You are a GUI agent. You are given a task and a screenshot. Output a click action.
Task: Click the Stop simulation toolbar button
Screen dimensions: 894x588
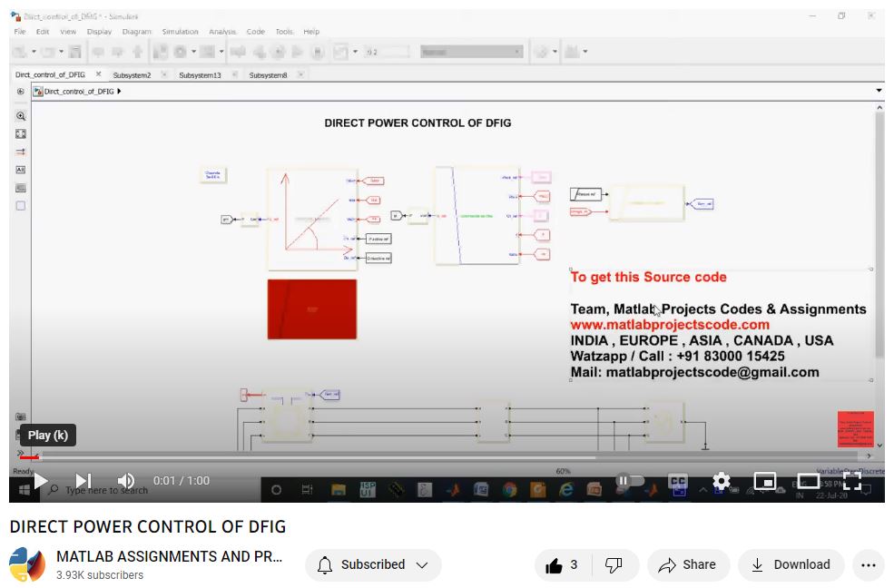pyautogui.click(x=318, y=52)
